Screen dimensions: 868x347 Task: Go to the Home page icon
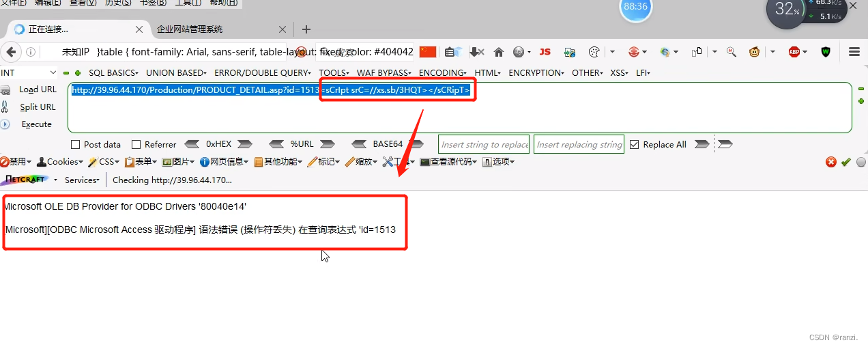point(499,52)
